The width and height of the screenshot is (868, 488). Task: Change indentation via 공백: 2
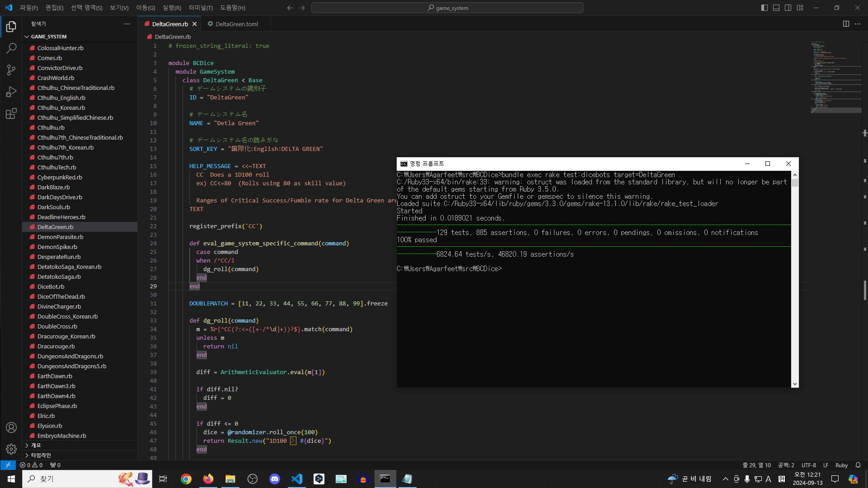(786, 465)
